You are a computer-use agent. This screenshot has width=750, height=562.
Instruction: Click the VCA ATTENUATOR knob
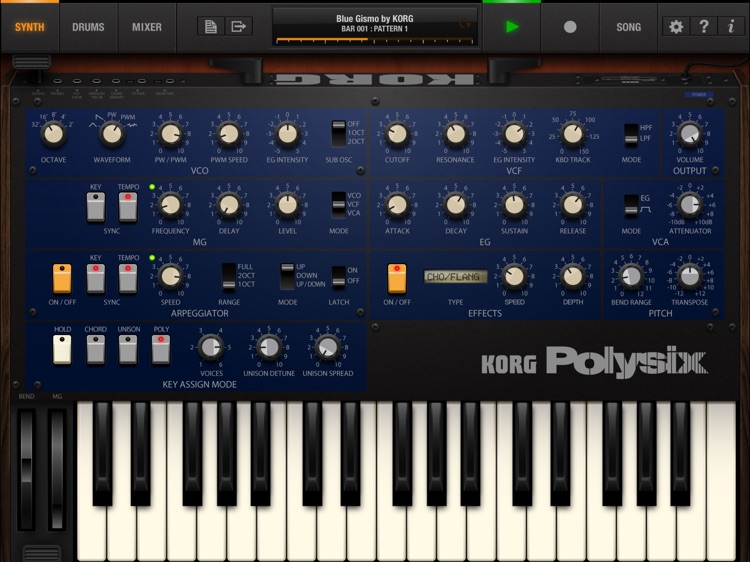click(x=689, y=205)
